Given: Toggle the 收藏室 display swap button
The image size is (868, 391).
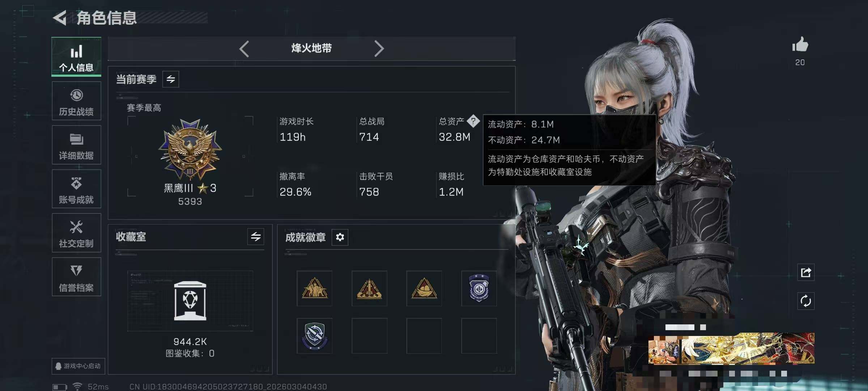Looking at the screenshot, I should click(x=256, y=237).
